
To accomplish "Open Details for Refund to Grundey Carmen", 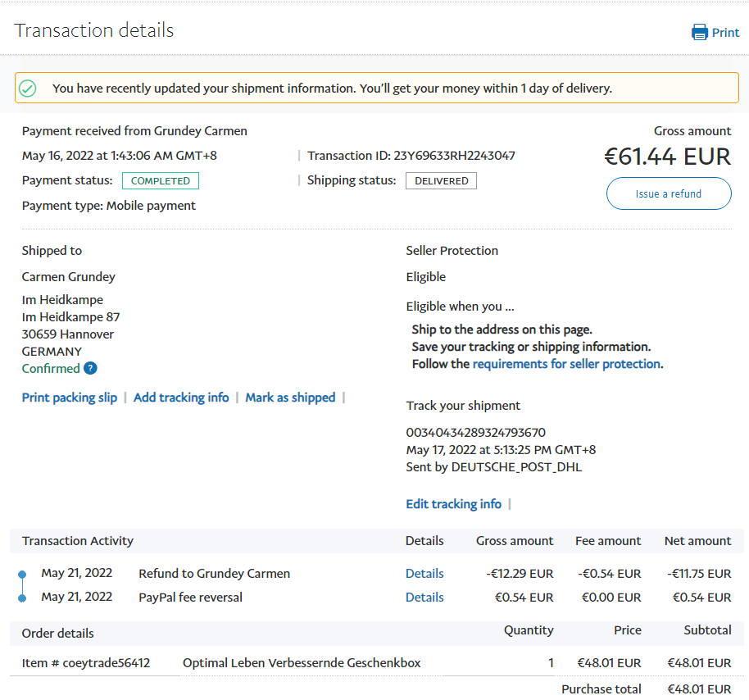I will [424, 574].
